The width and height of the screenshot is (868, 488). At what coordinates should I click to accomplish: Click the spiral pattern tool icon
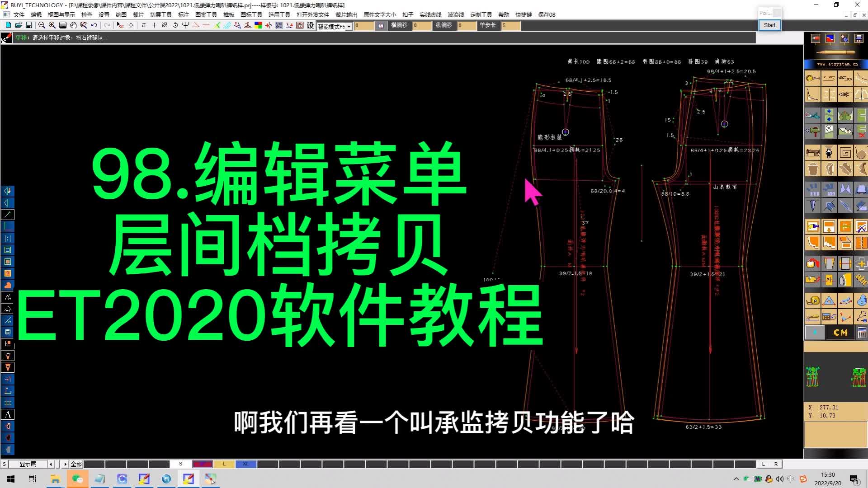845,153
